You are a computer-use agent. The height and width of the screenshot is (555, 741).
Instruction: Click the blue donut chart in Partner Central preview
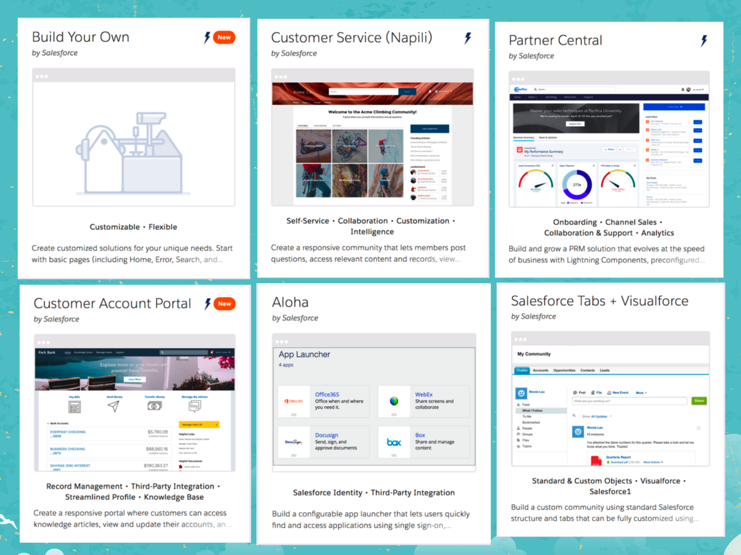[577, 184]
